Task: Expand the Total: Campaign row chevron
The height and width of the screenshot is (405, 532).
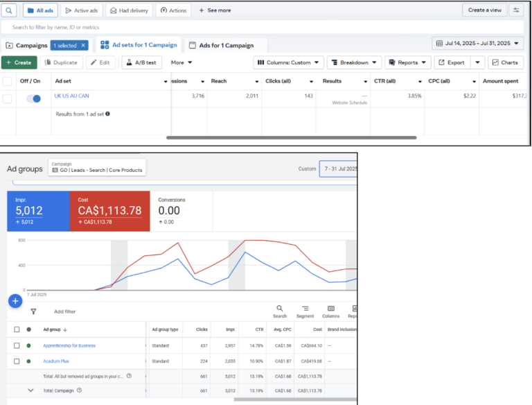Action: point(30,390)
